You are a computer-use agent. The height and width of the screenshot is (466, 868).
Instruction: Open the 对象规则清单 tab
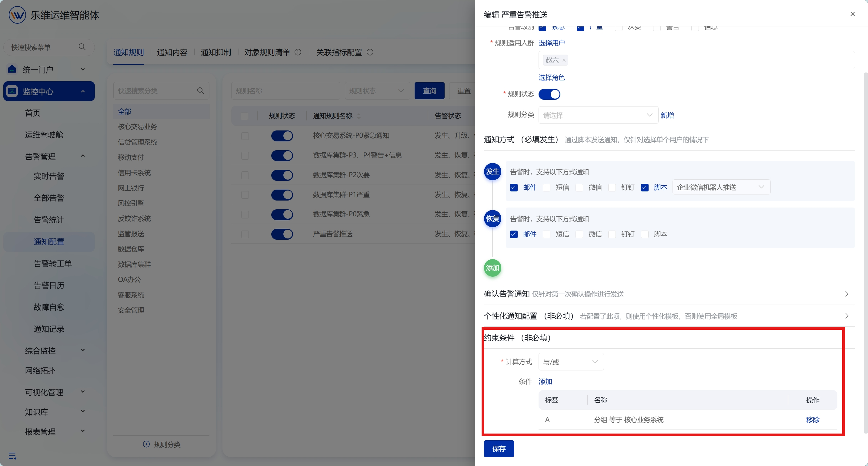[x=267, y=52]
